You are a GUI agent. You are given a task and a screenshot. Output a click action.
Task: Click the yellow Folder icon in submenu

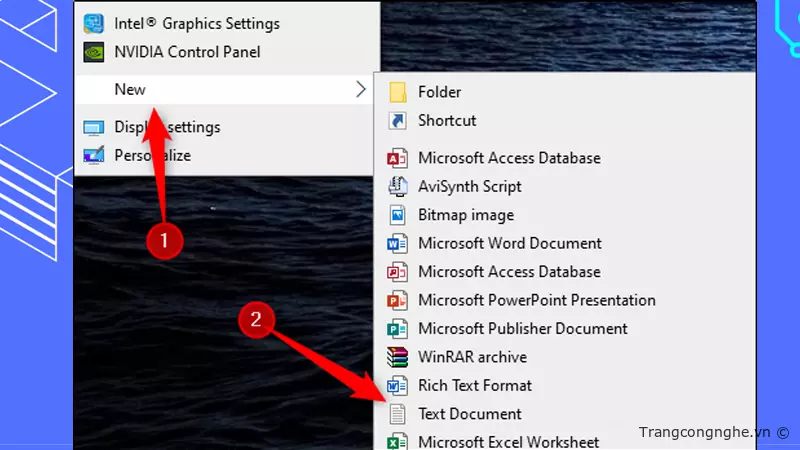(x=398, y=92)
